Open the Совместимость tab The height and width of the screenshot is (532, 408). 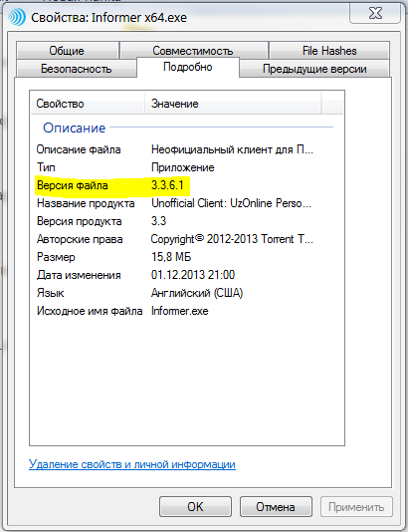193,51
